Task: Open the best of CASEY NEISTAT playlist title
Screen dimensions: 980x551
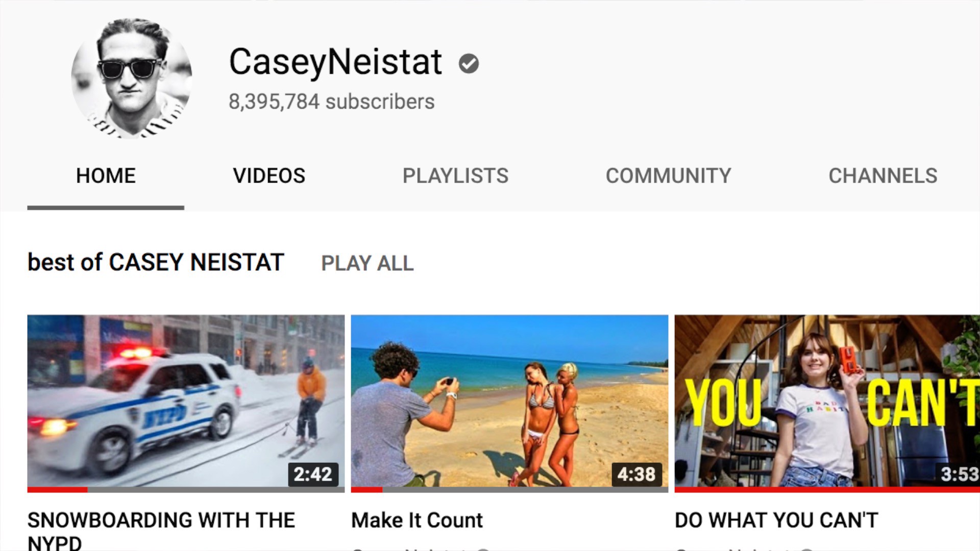Action: (x=156, y=263)
